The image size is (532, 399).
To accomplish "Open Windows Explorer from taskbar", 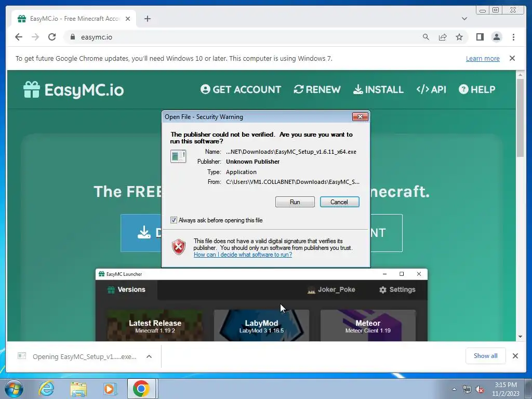I will tap(78, 389).
